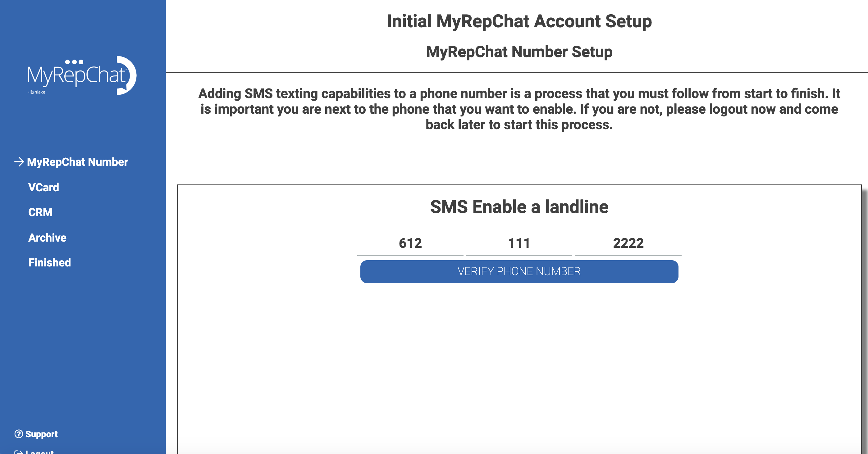Click the Initial MyRepChat Account Setup heading

(519, 21)
